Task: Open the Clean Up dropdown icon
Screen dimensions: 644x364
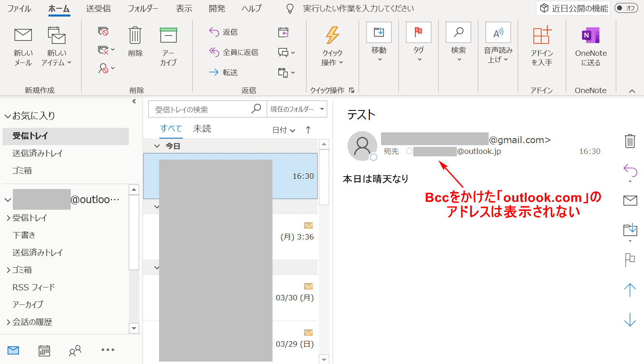Action: click(106, 50)
